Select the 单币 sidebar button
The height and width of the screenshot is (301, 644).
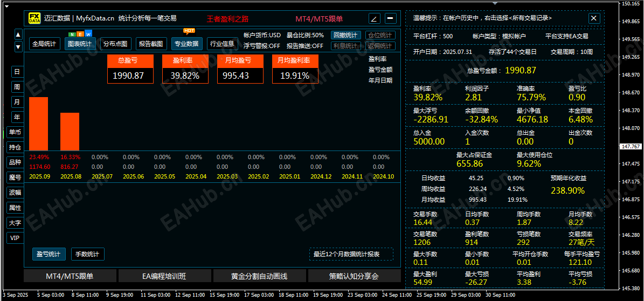[15, 132]
